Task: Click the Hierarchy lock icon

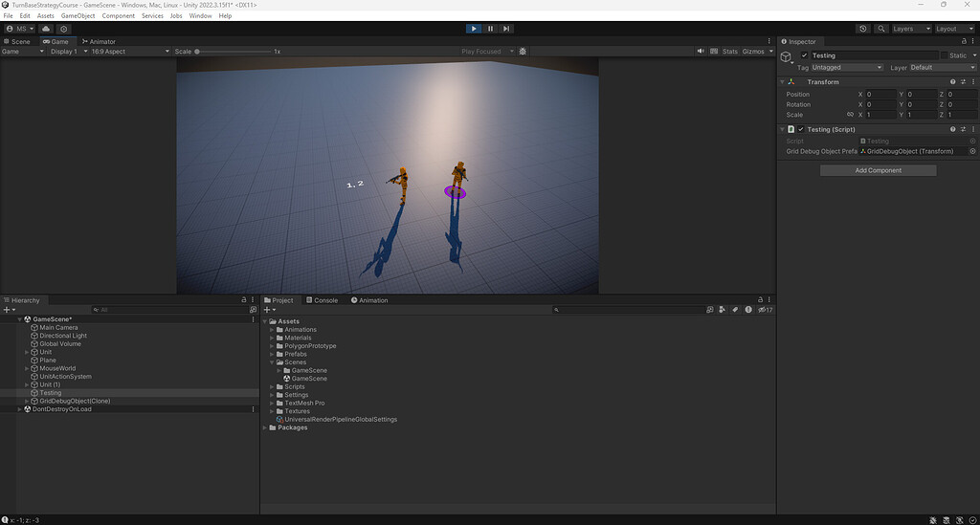Action: click(244, 299)
